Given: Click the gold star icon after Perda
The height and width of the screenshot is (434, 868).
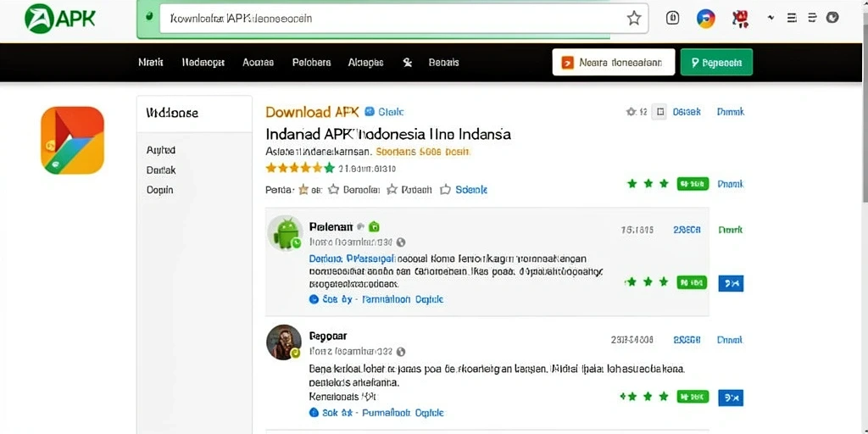Looking at the screenshot, I should [303, 189].
